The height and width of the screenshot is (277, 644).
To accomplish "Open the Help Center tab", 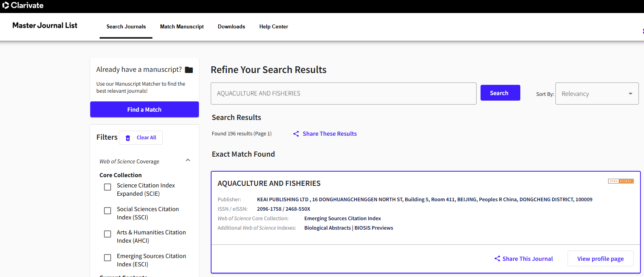I will tap(273, 27).
